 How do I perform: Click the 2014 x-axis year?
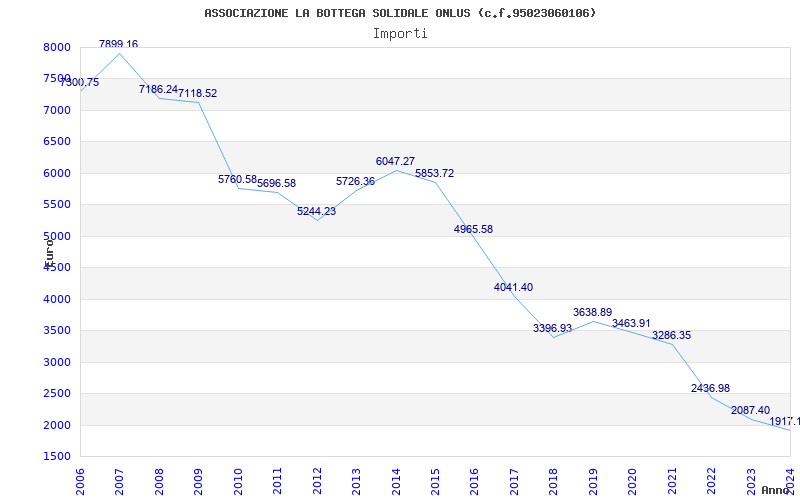[x=395, y=482]
